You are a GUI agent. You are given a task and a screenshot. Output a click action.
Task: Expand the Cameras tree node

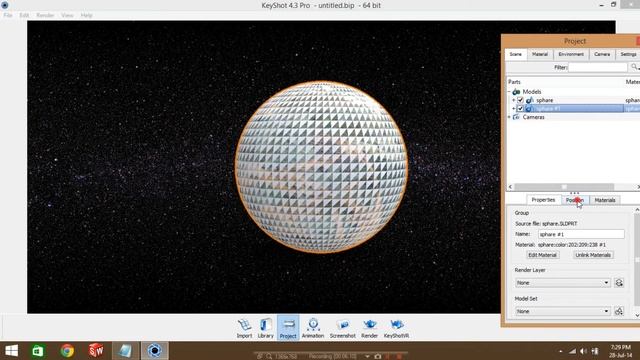509,117
